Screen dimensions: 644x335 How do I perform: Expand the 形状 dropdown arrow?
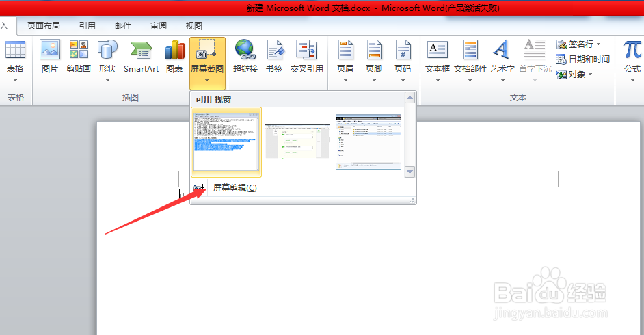(107, 81)
